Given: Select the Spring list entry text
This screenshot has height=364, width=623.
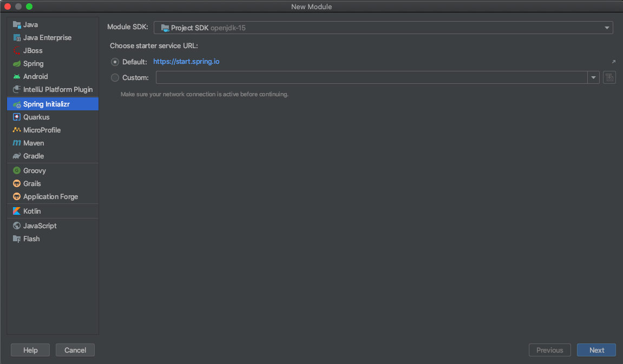Looking at the screenshot, I should point(34,63).
